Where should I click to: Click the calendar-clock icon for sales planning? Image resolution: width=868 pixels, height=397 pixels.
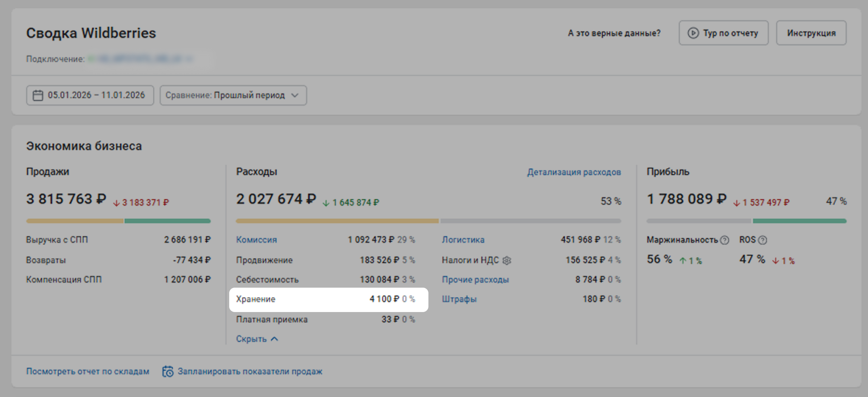pos(168,371)
